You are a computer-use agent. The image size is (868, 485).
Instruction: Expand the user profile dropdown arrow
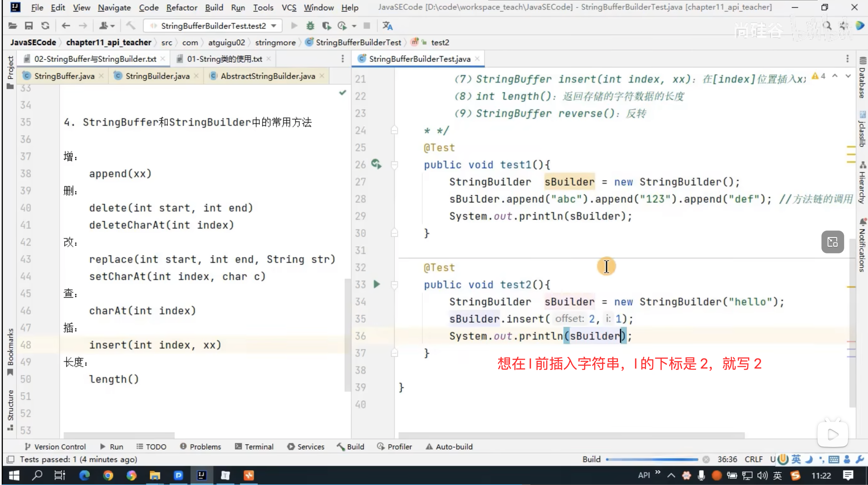(112, 26)
